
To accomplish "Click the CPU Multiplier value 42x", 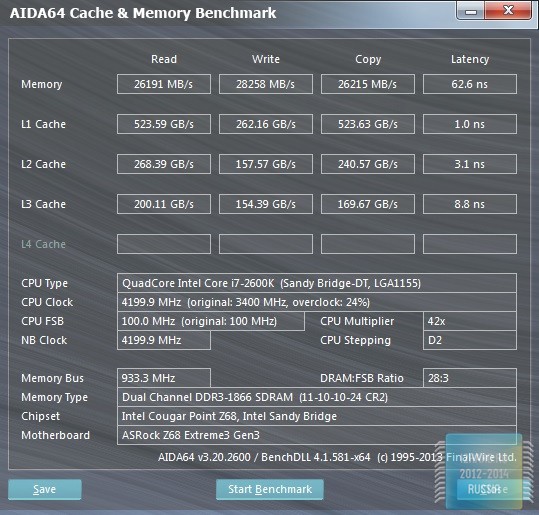I will 470,321.
